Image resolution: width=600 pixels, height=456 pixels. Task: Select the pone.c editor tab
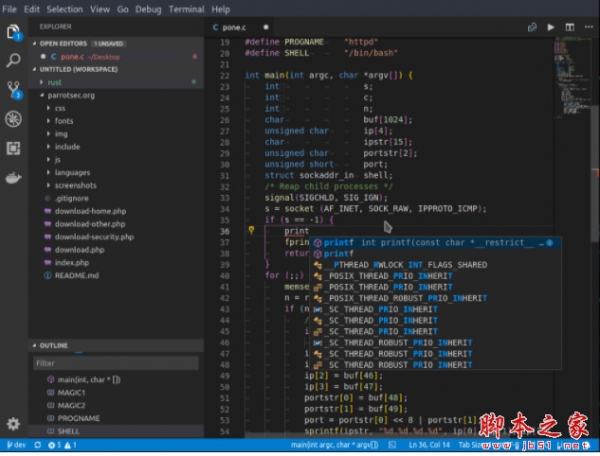(x=240, y=27)
